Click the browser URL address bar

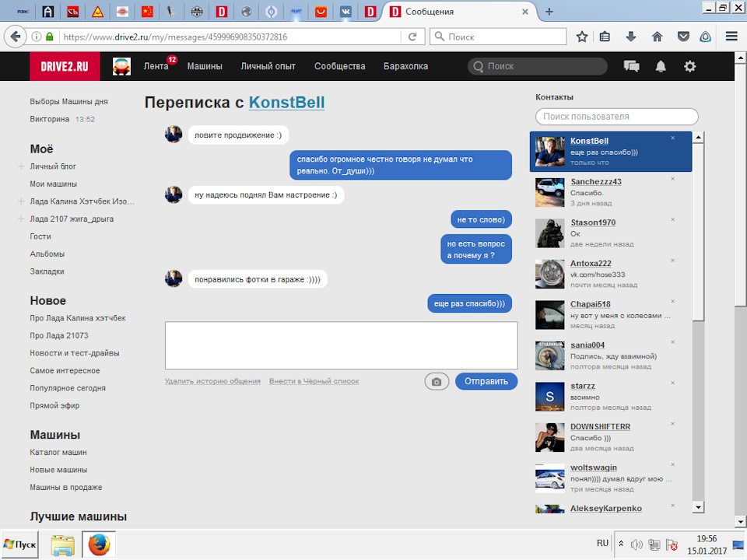point(230,37)
